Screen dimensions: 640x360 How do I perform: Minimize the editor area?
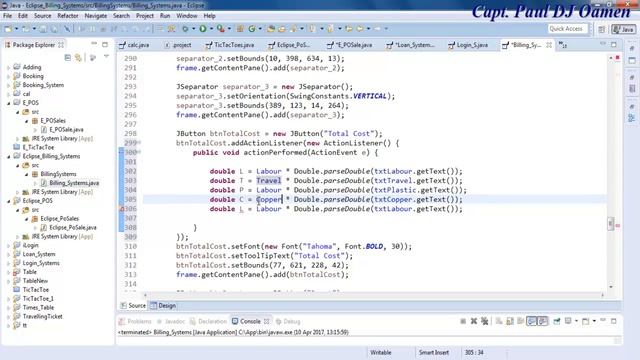[x=603, y=44]
